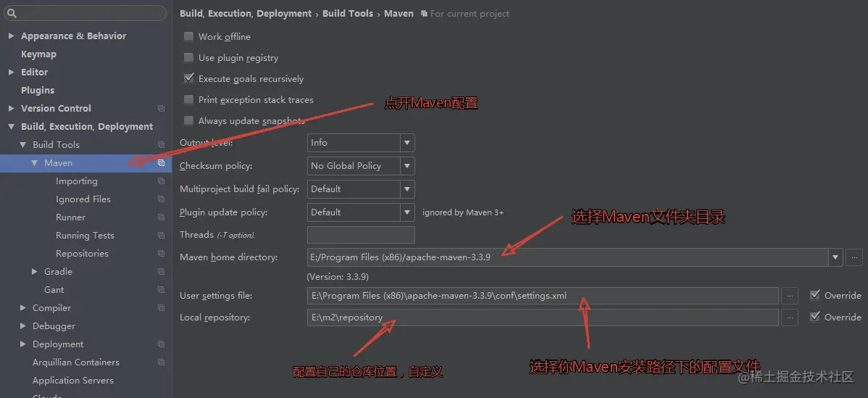Collapse Build, Execution, Deployment node
868x398 pixels.
[x=11, y=127]
